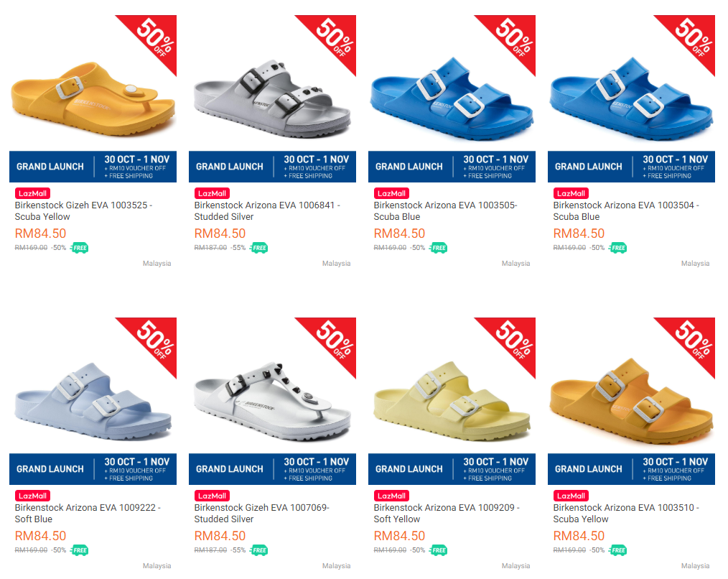Open the Birkenstock Arizona EVA 1003505 Scuba Blue title
Image resolution: width=728 pixels, height=579 pixels.
click(x=445, y=211)
